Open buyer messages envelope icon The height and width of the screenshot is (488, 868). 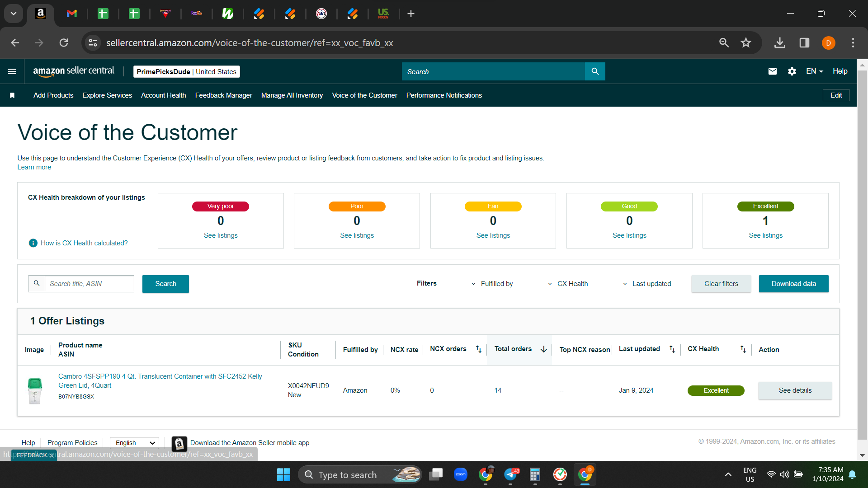(773, 71)
